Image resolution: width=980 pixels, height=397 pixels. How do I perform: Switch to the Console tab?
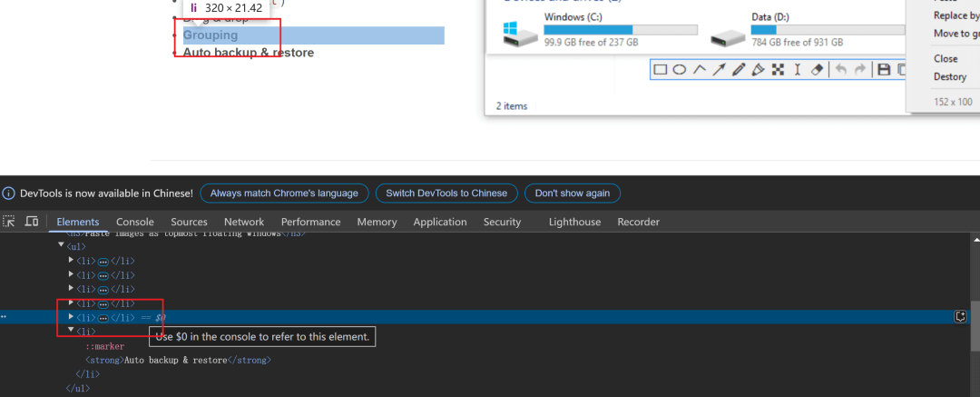tap(134, 222)
